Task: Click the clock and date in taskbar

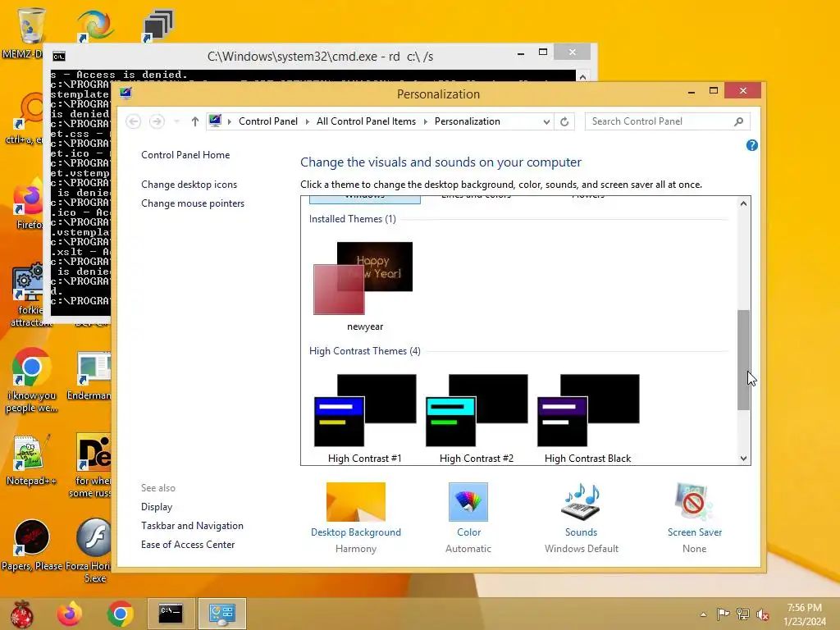Action: (x=805, y=614)
